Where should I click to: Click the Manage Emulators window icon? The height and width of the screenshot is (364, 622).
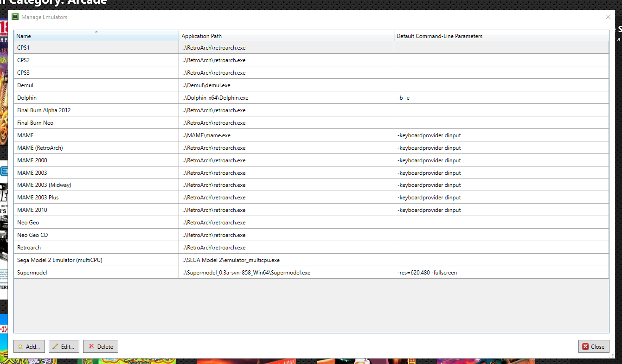[15, 17]
